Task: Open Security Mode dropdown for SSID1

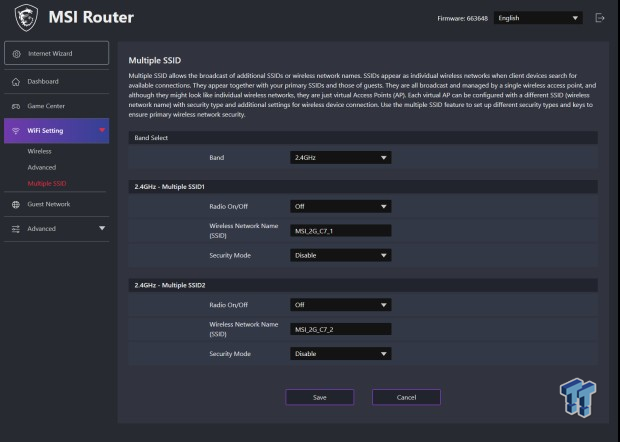Action: [x=341, y=255]
